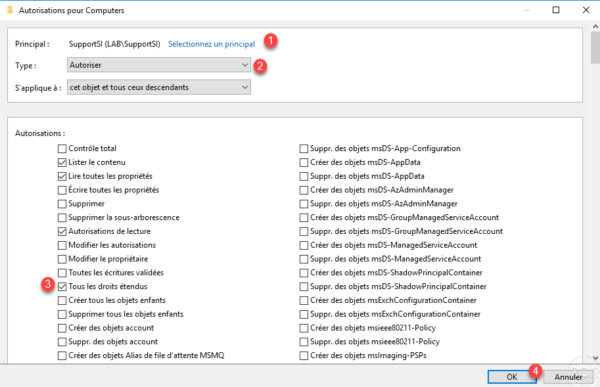The width and height of the screenshot is (600, 387).
Task: Check the Contrôle total checkbox
Action: tap(62, 149)
